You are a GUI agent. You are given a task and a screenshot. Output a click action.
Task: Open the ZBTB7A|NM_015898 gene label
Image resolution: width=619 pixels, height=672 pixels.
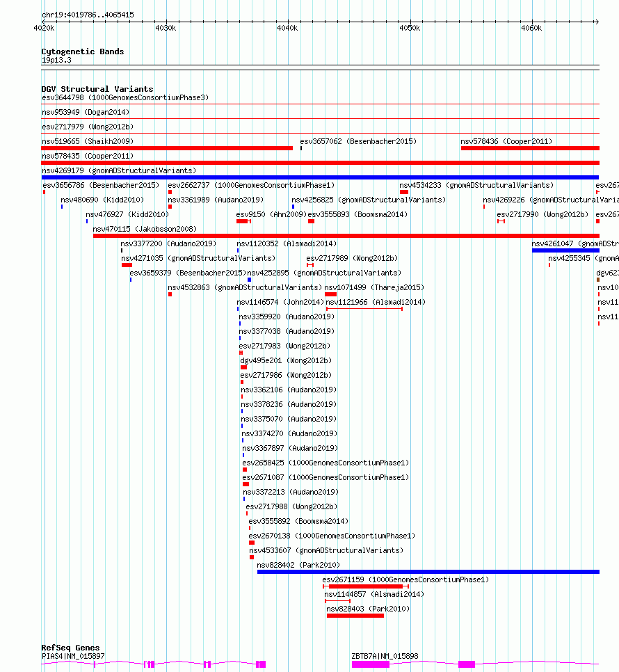[385, 656]
